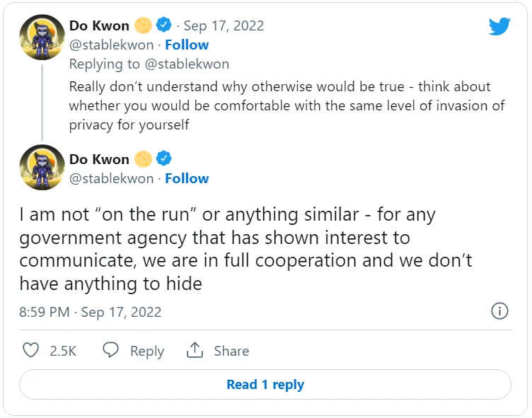This screenshot has width=532, height=418.
Task: Open the Do Kwon display name in the first tweet
Action: [99, 26]
